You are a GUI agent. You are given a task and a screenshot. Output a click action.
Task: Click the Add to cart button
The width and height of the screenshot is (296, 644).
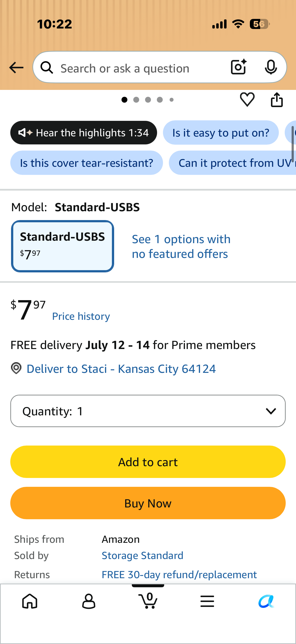pos(148,462)
